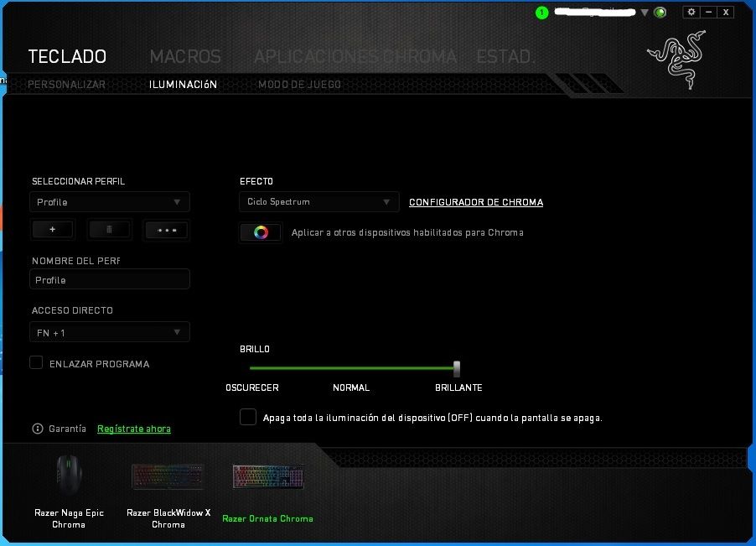Screen dimensions: 756x546
Task: Delete profile using the trash icon
Action: coord(110,230)
